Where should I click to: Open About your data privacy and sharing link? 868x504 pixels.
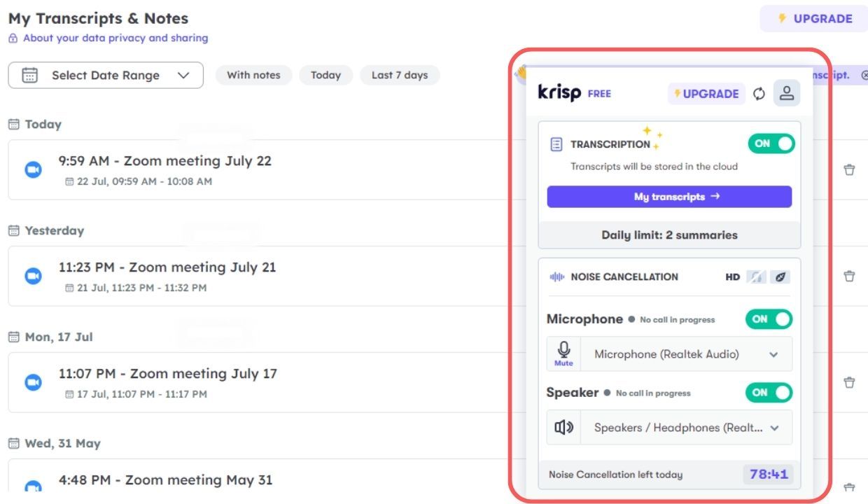coord(115,38)
